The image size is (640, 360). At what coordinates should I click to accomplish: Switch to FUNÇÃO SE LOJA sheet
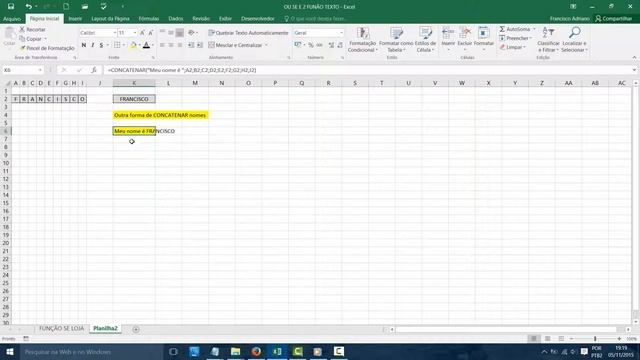[61, 328]
